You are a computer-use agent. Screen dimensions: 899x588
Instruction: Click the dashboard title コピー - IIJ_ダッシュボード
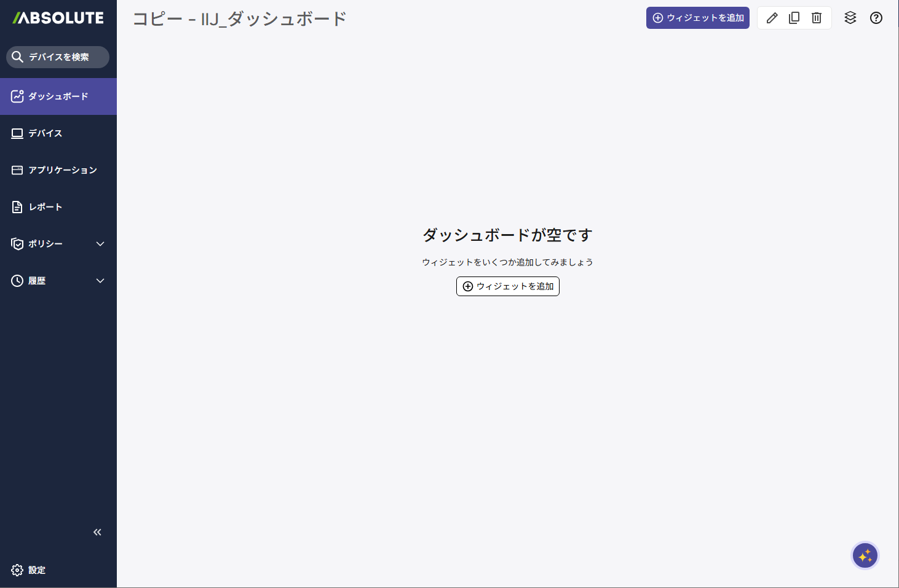coord(240,19)
